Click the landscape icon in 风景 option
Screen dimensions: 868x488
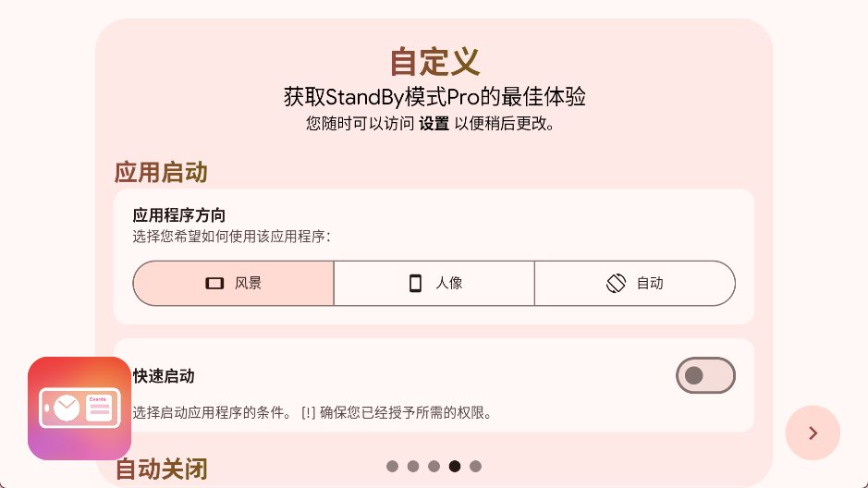point(214,284)
